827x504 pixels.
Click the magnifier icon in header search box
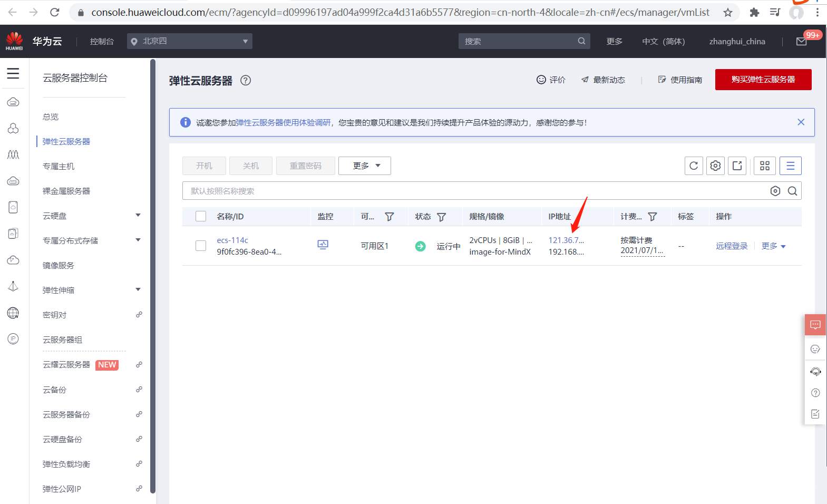click(x=581, y=41)
